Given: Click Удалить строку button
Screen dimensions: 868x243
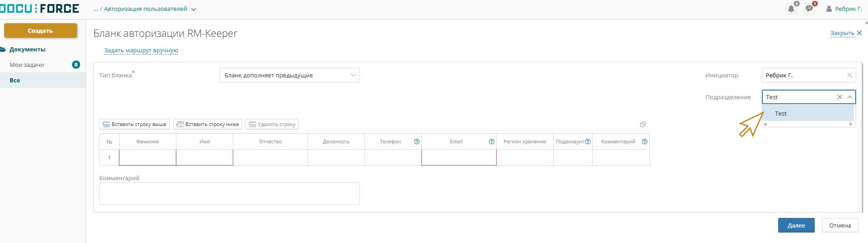Looking at the screenshot, I should pos(272,124).
